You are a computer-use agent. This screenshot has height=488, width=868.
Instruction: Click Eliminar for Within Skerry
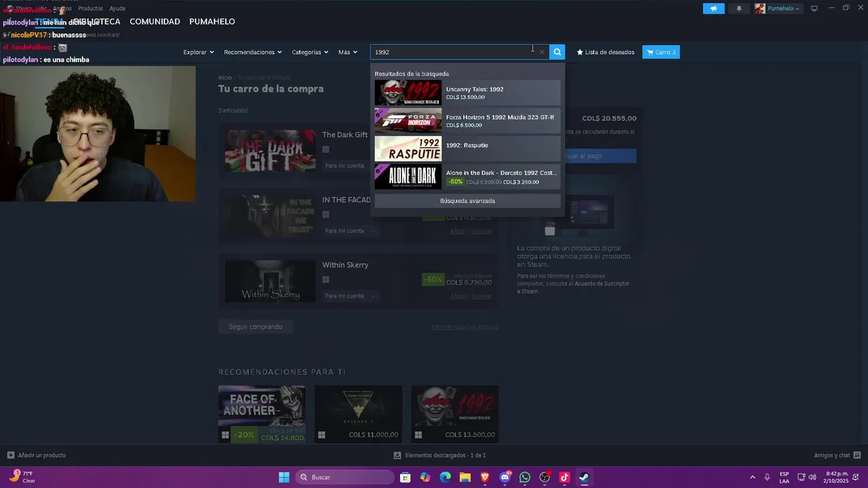481,296
